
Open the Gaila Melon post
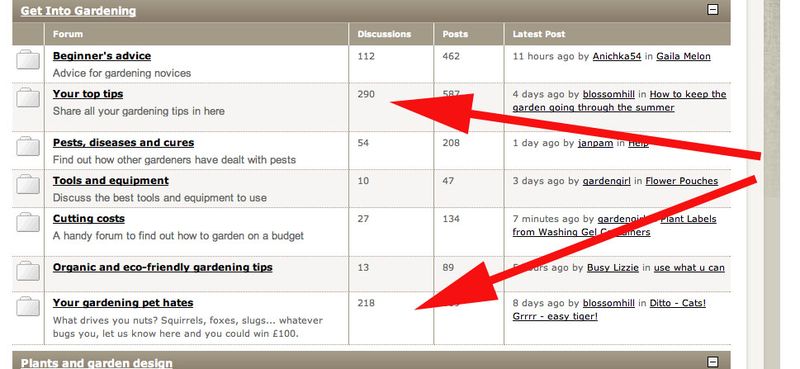point(683,56)
